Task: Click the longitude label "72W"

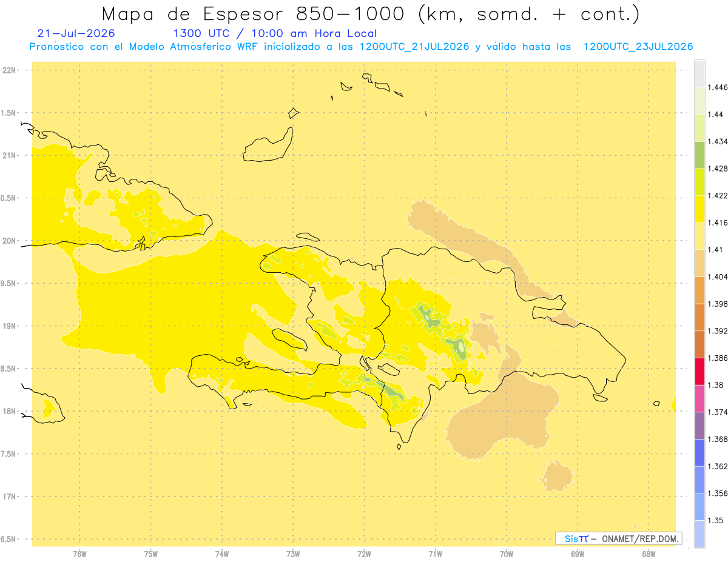Action: [x=364, y=554]
